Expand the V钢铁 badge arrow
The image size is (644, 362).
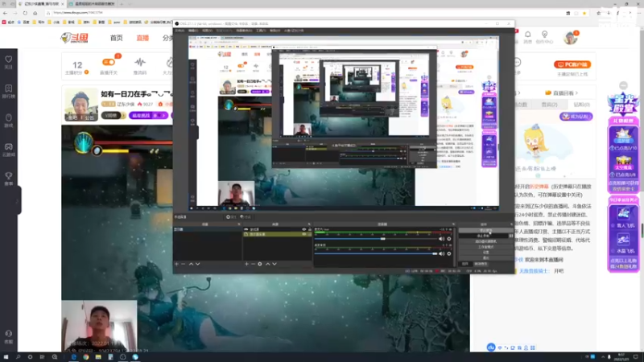(x=122, y=116)
